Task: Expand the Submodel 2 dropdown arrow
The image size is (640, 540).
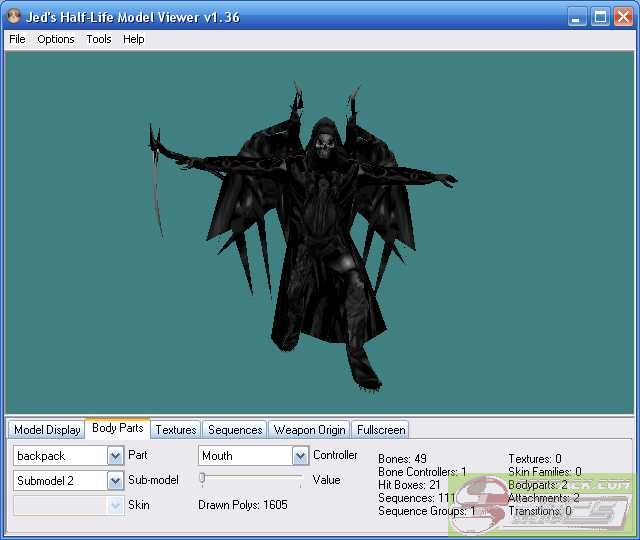Action: coord(116,481)
